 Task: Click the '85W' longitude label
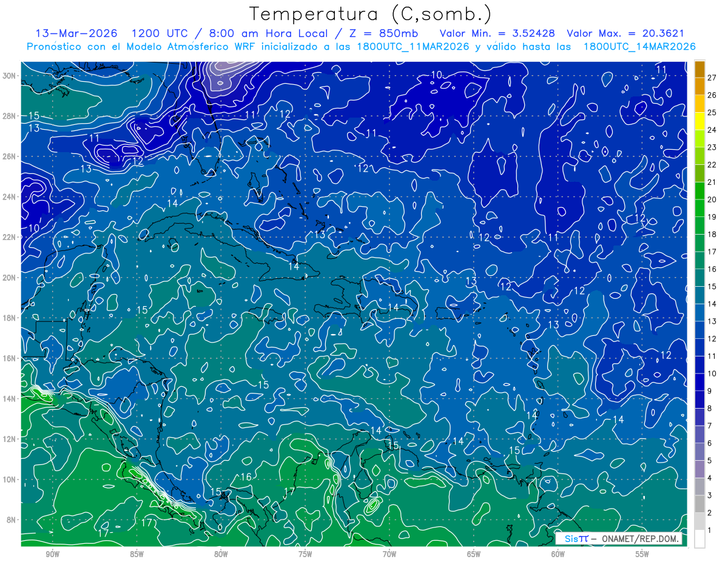136,554
